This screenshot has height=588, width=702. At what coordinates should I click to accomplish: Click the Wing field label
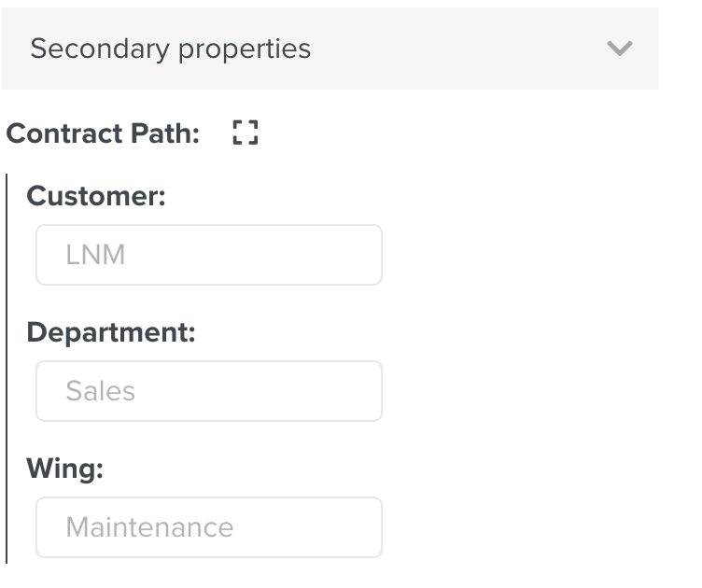click(x=64, y=469)
